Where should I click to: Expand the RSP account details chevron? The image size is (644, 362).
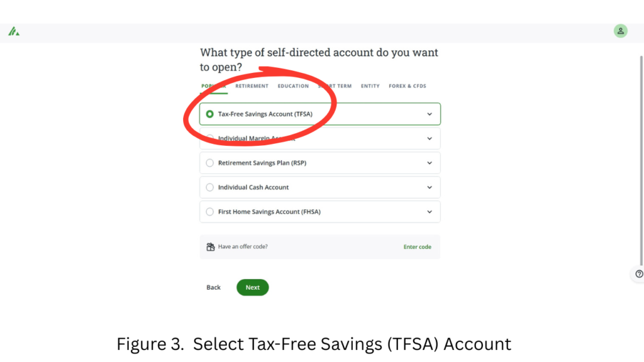tap(429, 163)
